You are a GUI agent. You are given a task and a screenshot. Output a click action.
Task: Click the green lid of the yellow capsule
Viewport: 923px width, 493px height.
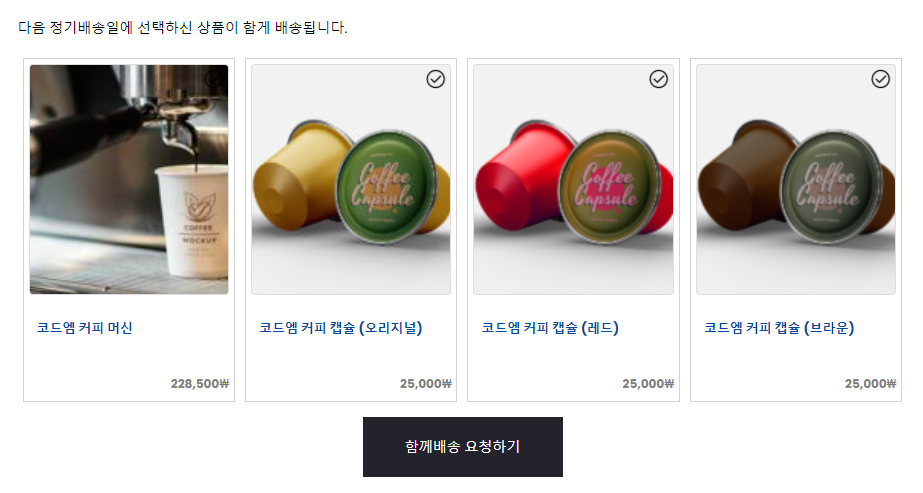386,187
